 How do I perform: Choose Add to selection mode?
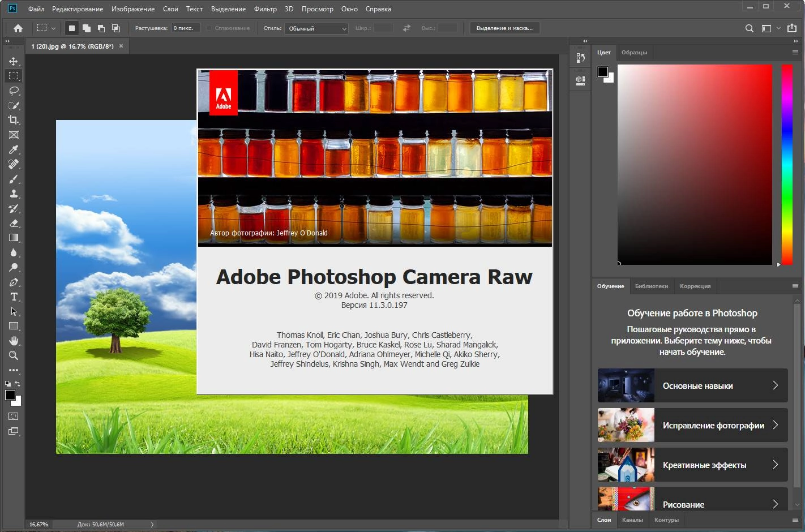87,28
